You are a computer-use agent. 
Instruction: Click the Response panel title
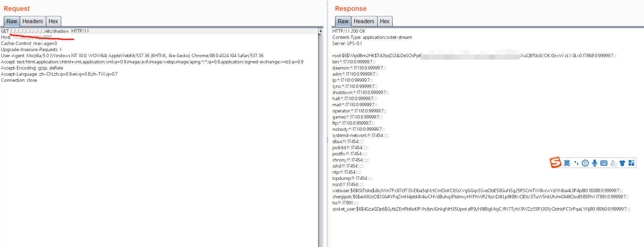click(351, 9)
